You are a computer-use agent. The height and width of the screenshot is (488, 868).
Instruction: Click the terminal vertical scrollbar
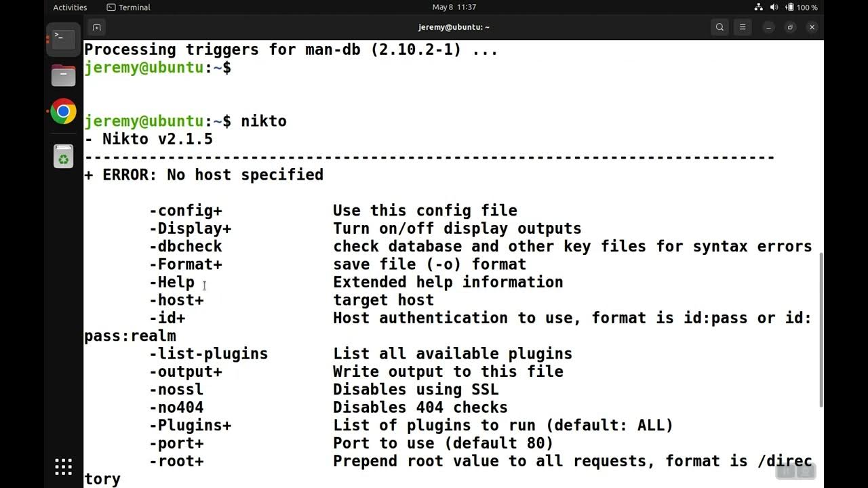click(x=821, y=329)
